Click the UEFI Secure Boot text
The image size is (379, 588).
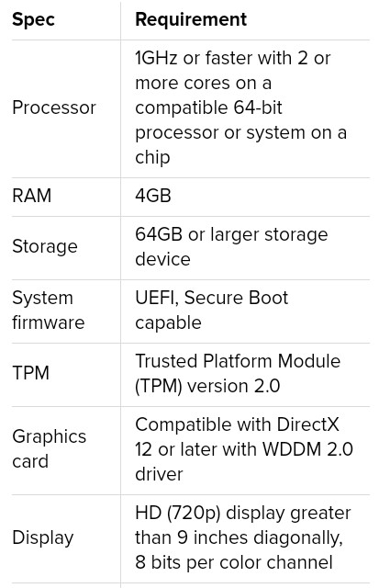click(x=212, y=310)
